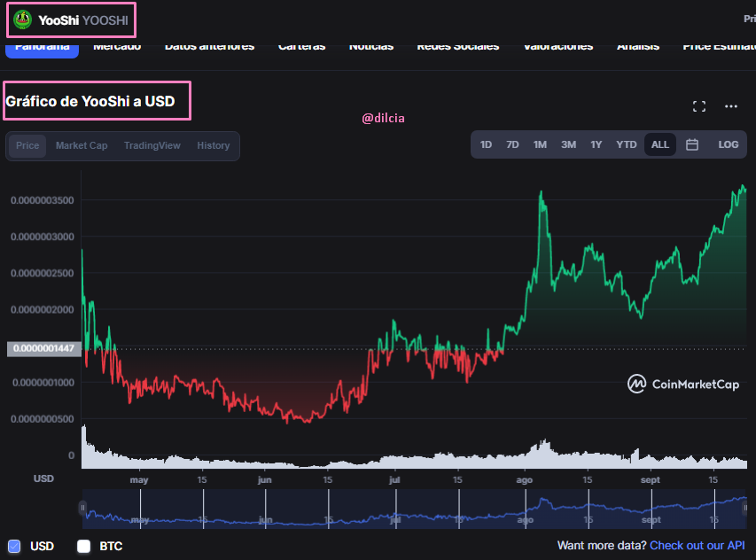Screen dimensions: 756x560
Task: Open the Valoraciones section tab
Action: click(x=558, y=47)
